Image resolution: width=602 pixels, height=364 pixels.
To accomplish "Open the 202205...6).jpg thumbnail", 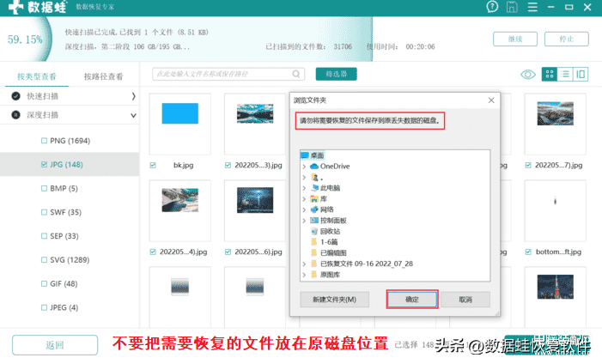I will point(255,200).
